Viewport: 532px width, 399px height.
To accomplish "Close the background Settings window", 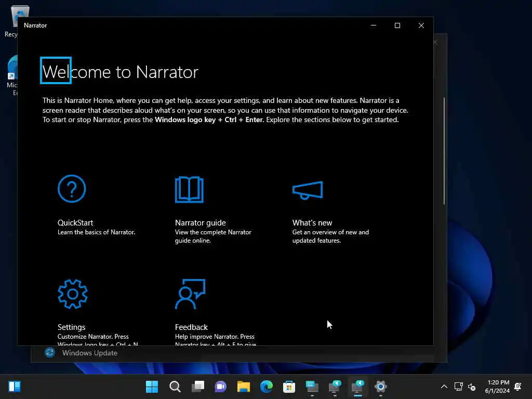I will click(x=436, y=42).
